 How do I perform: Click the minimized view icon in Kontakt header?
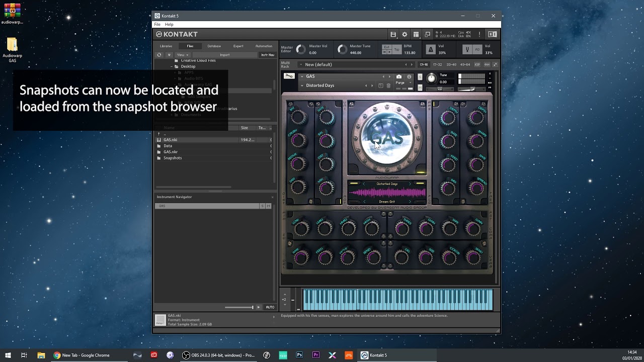click(427, 34)
